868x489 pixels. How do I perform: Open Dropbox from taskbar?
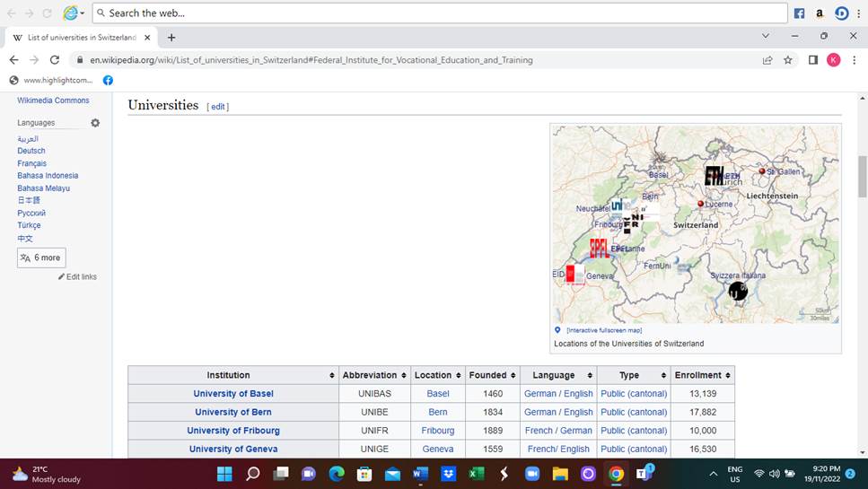[449, 474]
